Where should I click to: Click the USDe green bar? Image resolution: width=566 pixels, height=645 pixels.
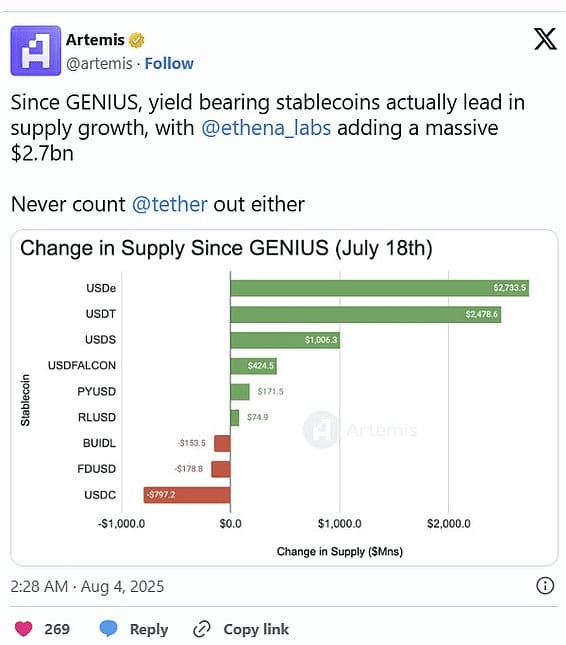coord(380,288)
